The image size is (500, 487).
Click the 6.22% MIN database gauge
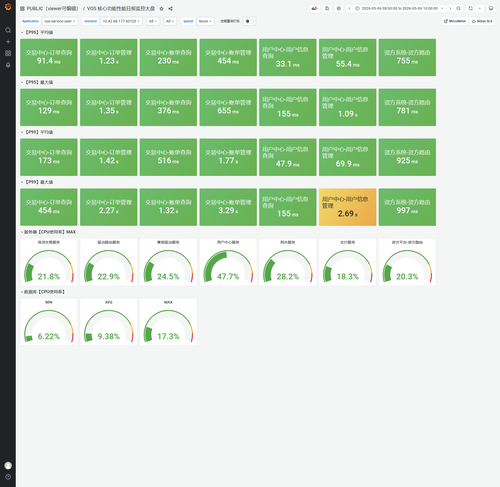[x=49, y=322]
